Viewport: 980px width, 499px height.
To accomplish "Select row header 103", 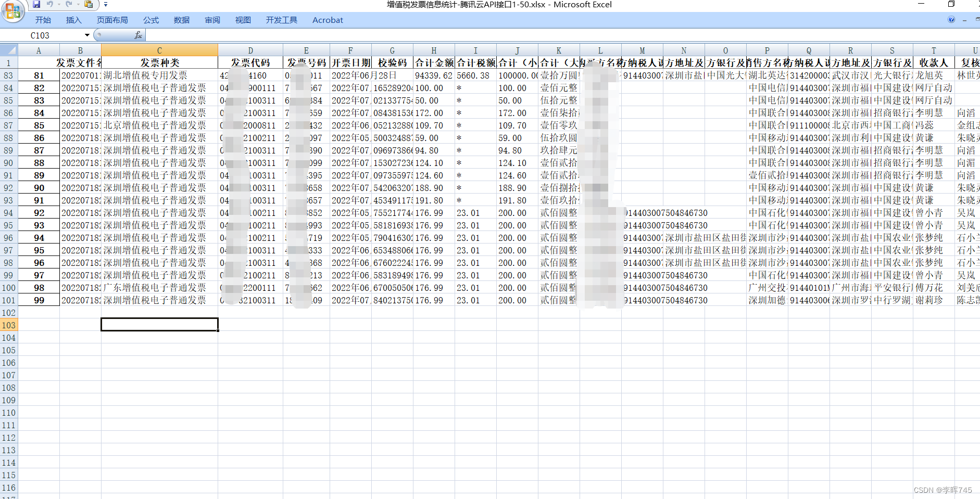I will click(9, 325).
